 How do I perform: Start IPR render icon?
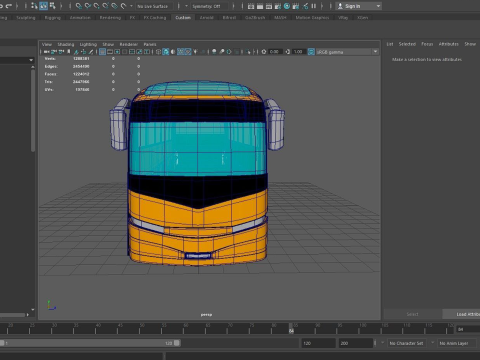point(269,6)
